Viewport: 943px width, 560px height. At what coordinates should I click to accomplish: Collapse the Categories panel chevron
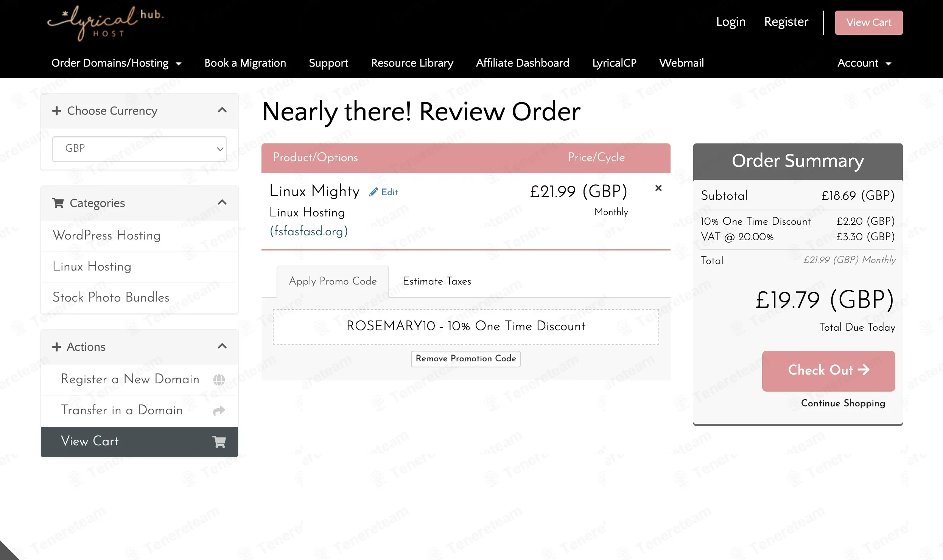click(222, 202)
